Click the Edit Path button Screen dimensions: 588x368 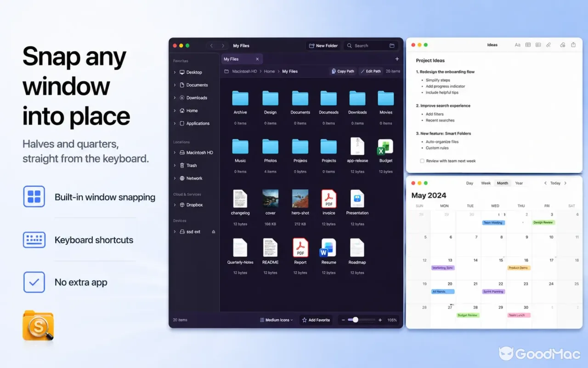click(370, 71)
